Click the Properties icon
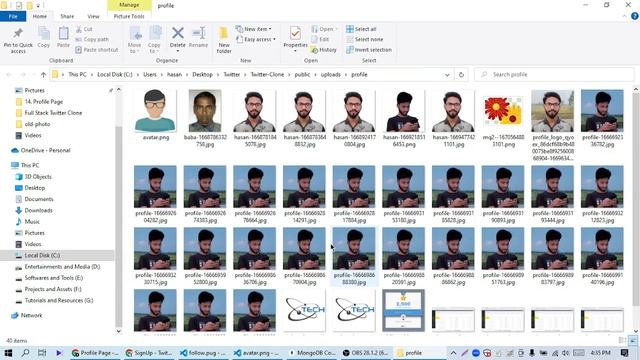This screenshot has width=640, height=360. [x=295, y=33]
